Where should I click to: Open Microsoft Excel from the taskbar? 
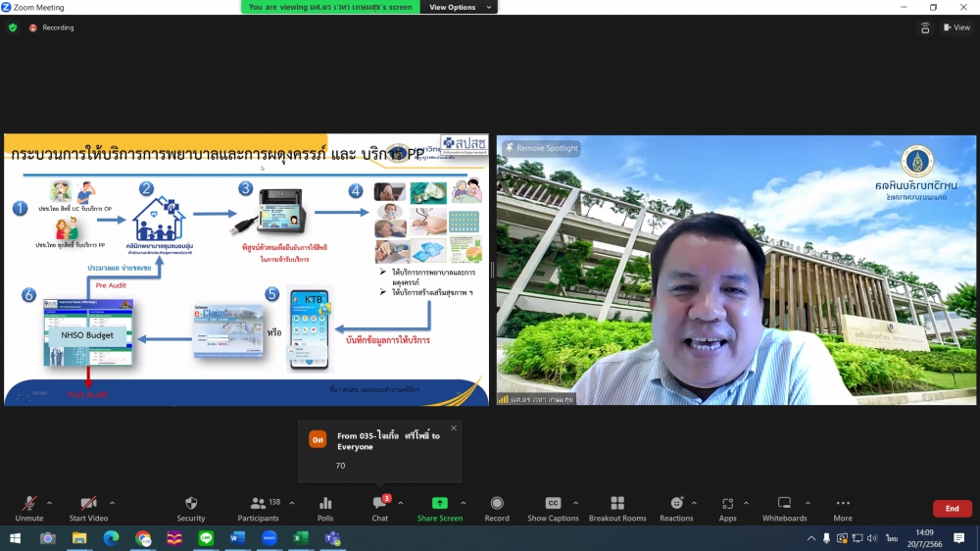301,538
